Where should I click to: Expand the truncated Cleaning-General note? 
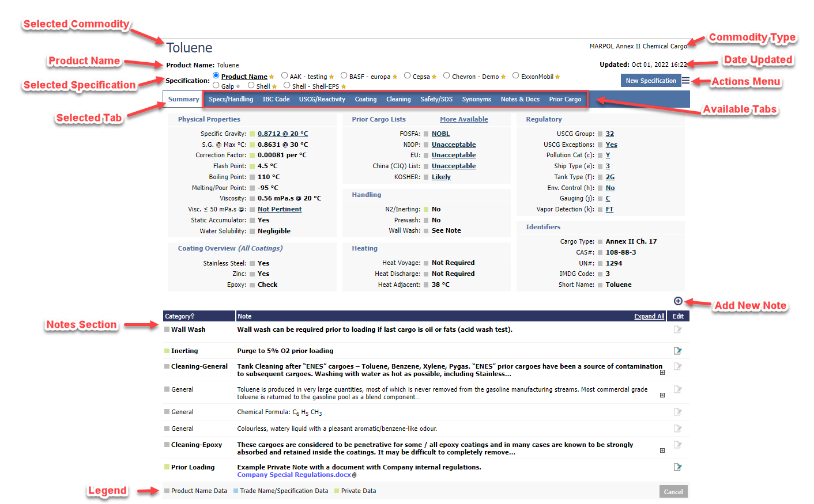[x=662, y=372]
